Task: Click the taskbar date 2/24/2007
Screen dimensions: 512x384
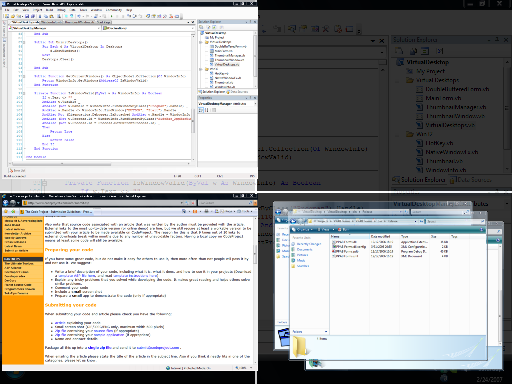Action: 489,379
